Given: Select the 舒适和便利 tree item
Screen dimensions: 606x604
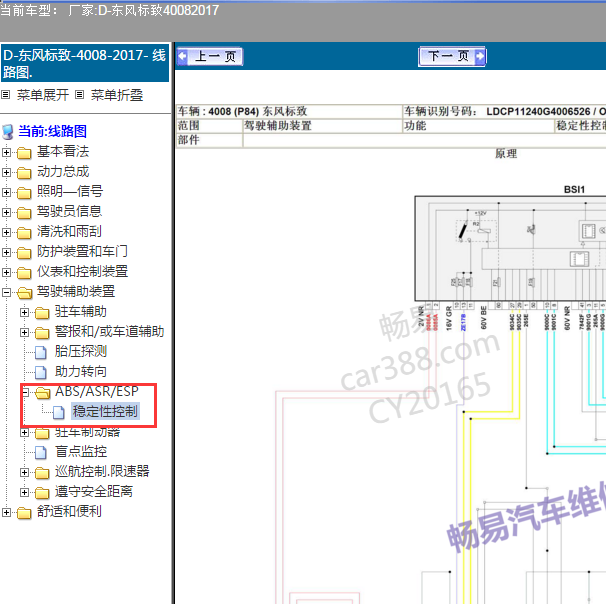Looking at the screenshot, I should click(69, 512).
